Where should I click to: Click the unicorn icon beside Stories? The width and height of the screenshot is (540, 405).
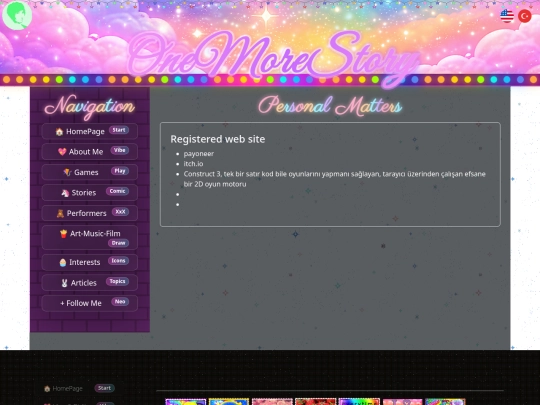65,193
